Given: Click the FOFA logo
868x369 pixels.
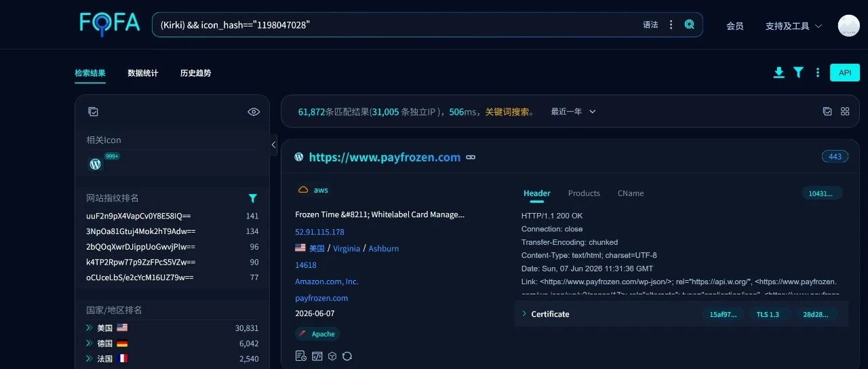Looking at the screenshot, I should pyautogui.click(x=110, y=24).
